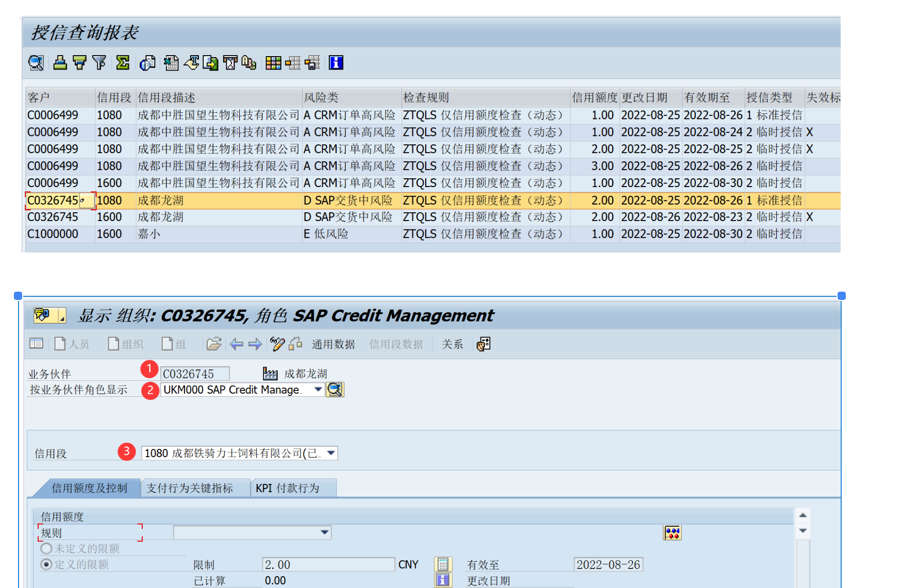
Task: Click the funnel filter icon
Action: click(x=99, y=63)
